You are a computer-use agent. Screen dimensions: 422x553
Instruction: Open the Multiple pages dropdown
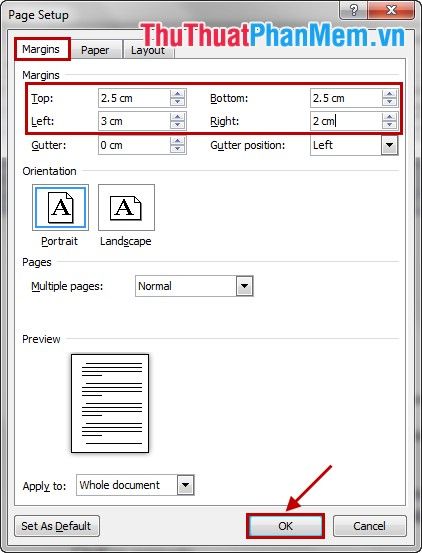point(244,286)
